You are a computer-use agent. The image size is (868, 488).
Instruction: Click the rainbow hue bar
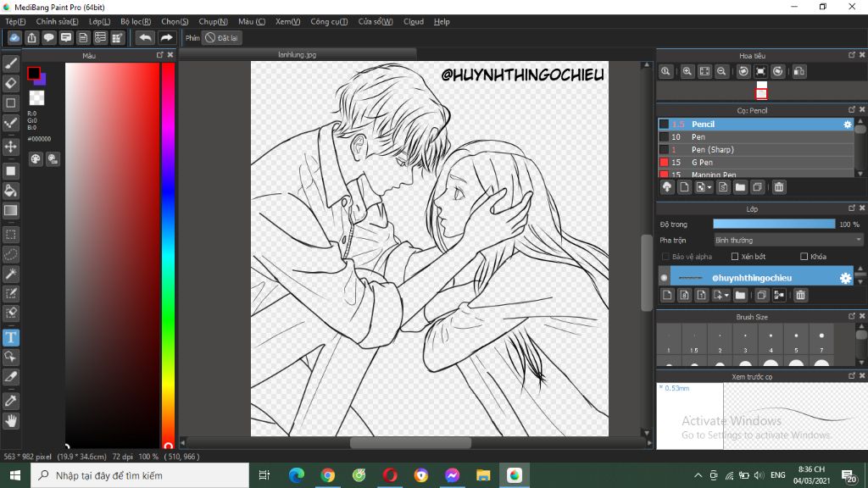(x=168, y=254)
